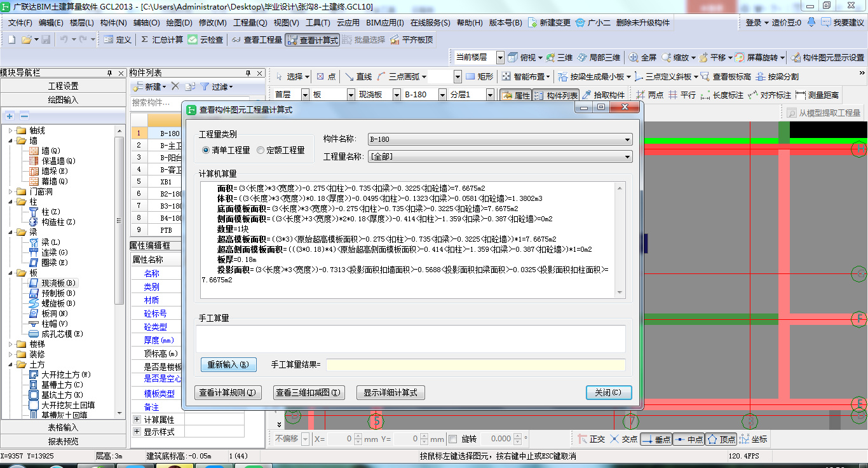
Task: Start the 云检查 cloud check
Action: click(206, 39)
